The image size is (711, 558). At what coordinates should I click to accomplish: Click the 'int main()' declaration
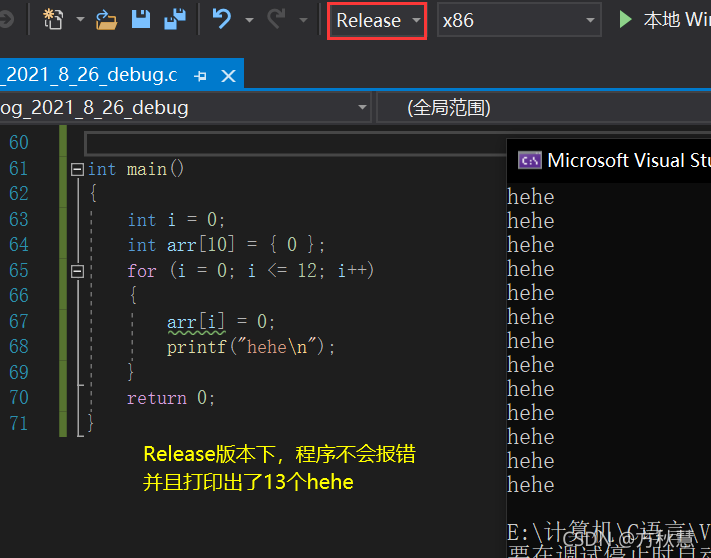tap(136, 170)
